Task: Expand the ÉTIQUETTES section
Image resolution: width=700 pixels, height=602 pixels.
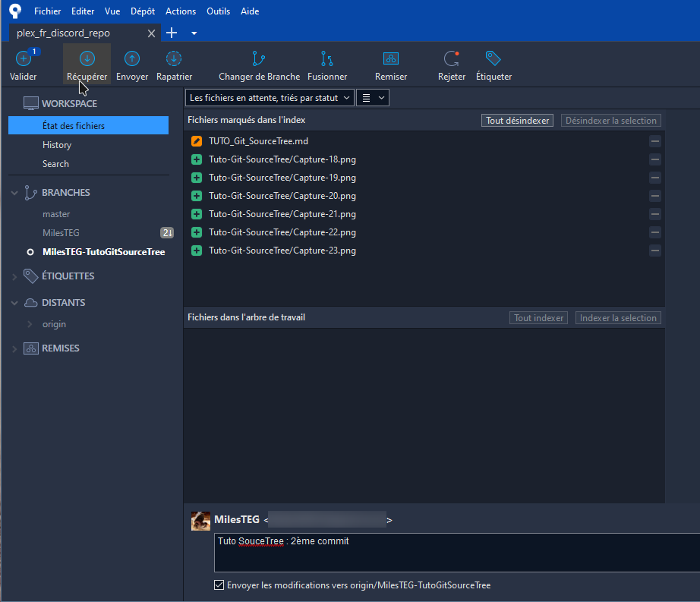Action: [x=14, y=276]
